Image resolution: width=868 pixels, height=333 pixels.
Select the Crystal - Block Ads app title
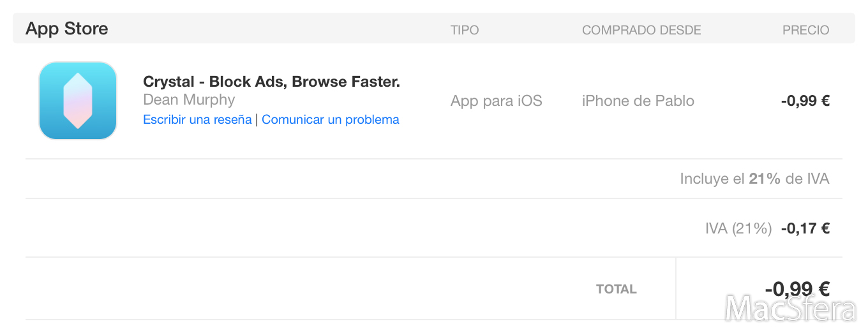271,82
